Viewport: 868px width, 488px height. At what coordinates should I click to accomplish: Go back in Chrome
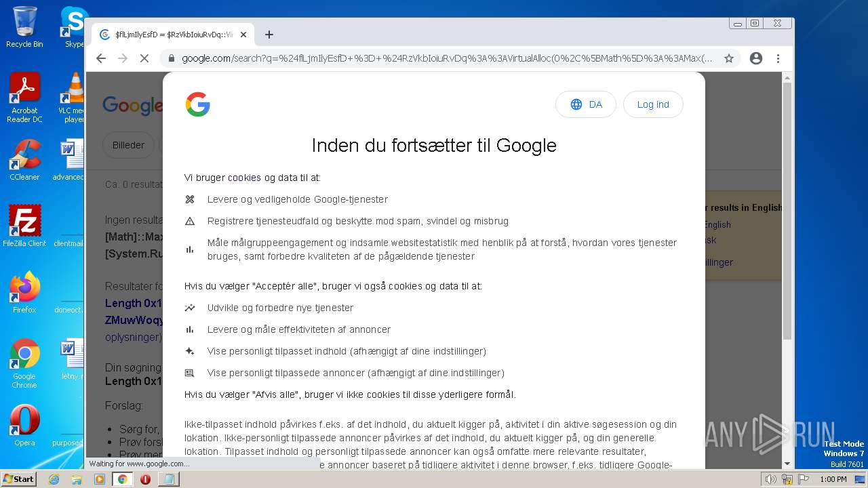point(101,58)
